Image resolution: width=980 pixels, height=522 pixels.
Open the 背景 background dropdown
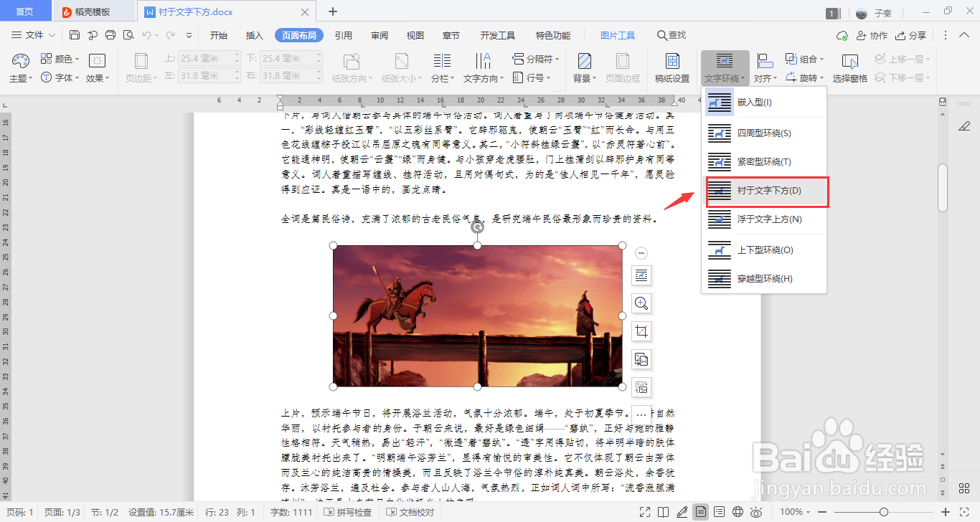click(585, 68)
